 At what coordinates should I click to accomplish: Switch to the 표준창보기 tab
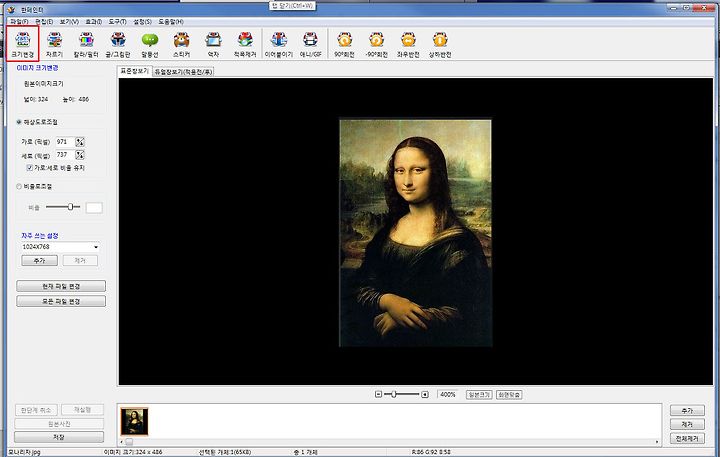click(134, 71)
